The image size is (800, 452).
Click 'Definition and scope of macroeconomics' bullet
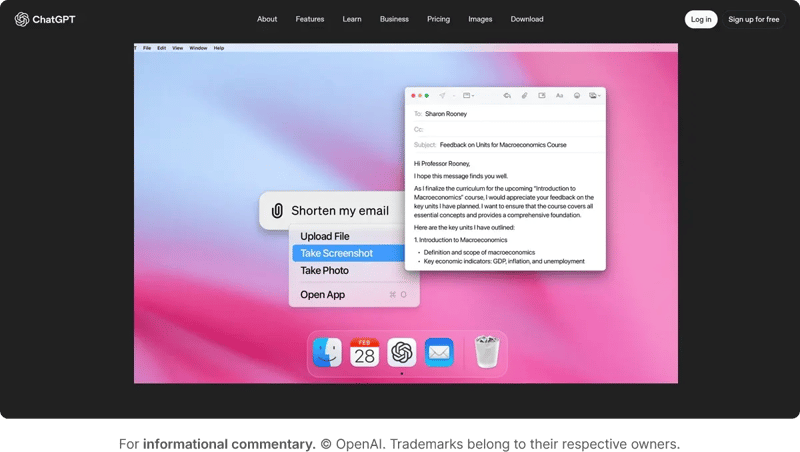tap(479, 253)
